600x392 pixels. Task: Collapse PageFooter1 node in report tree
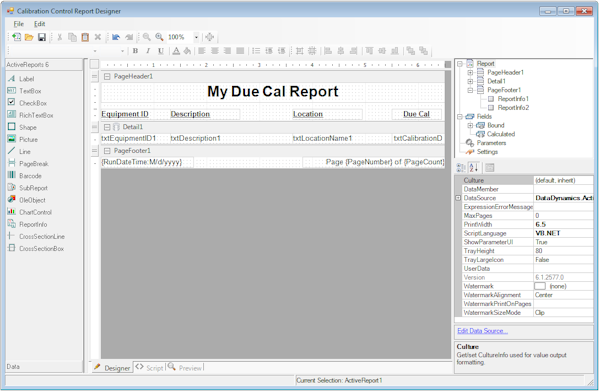point(470,90)
